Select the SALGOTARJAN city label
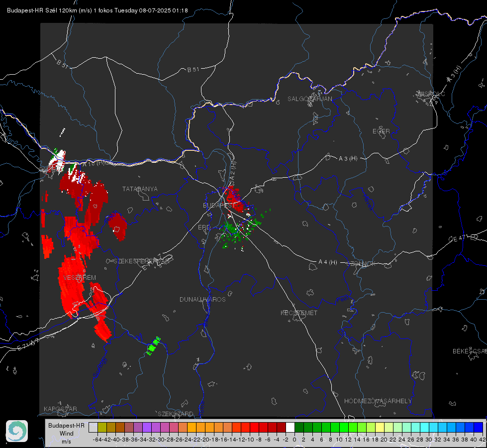 pos(309,99)
